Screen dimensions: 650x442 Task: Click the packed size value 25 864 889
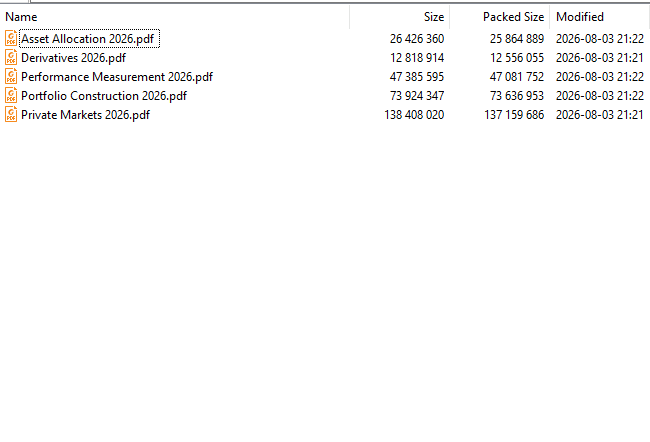[517, 39]
